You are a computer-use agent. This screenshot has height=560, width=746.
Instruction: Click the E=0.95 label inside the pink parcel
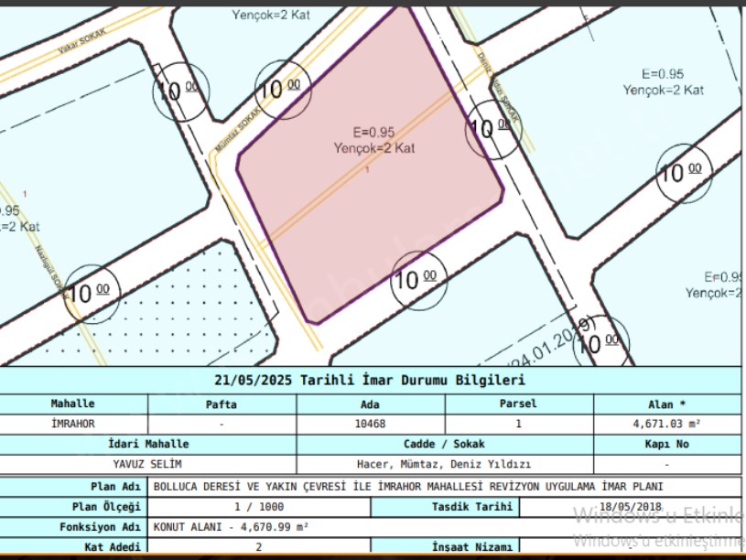373,132
